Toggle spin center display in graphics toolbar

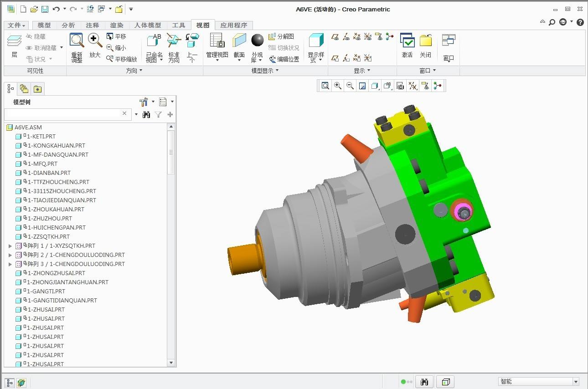click(438, 86)
